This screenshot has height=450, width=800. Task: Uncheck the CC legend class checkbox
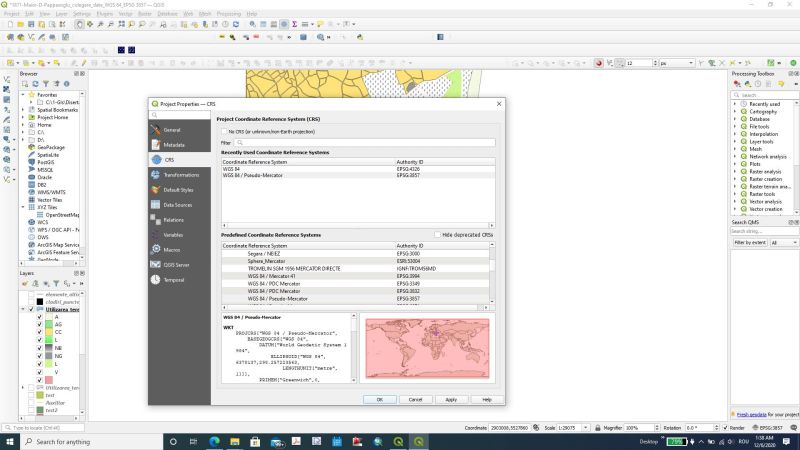pos(39,332)
